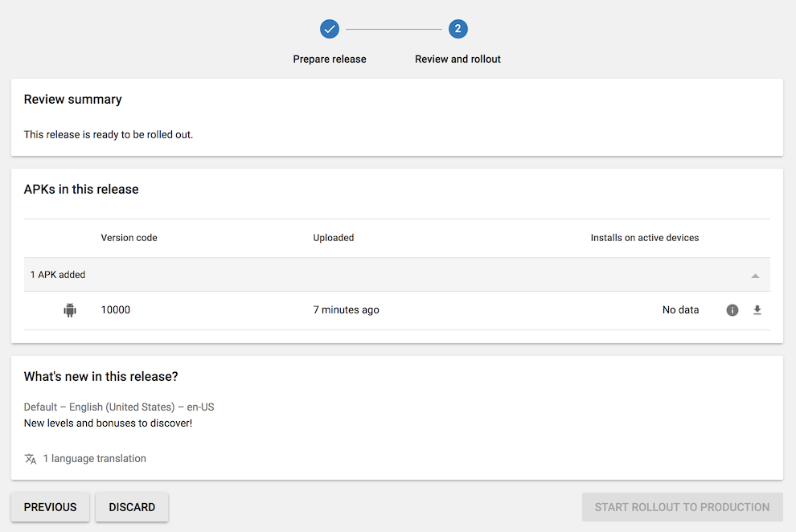Image resolution: width=796 pixels, height=532 pixels.
Task: Download the APK with the download icon
Action: [x=757, y=310]
